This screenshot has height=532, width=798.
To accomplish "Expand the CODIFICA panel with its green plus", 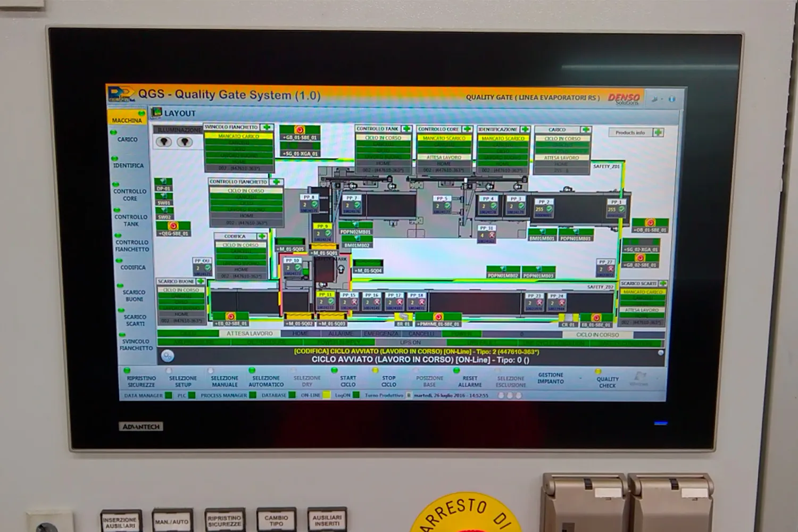I will (262, 236).
